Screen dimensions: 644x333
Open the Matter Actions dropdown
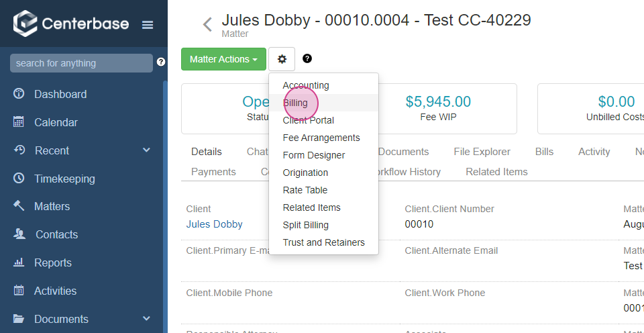[224, 59]
